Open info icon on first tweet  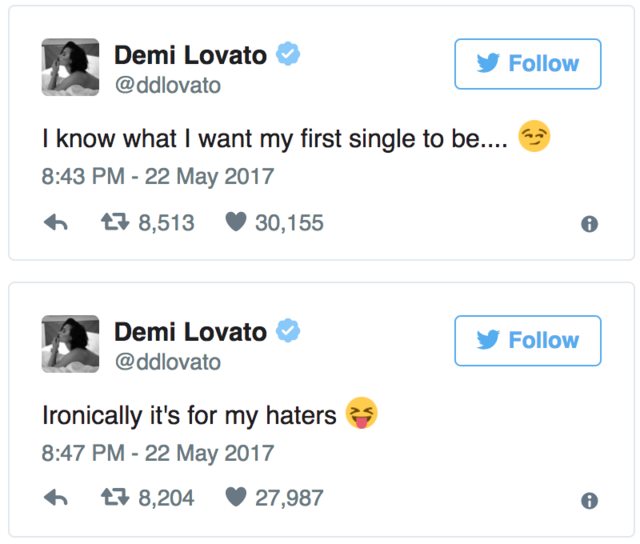point(590,224)
